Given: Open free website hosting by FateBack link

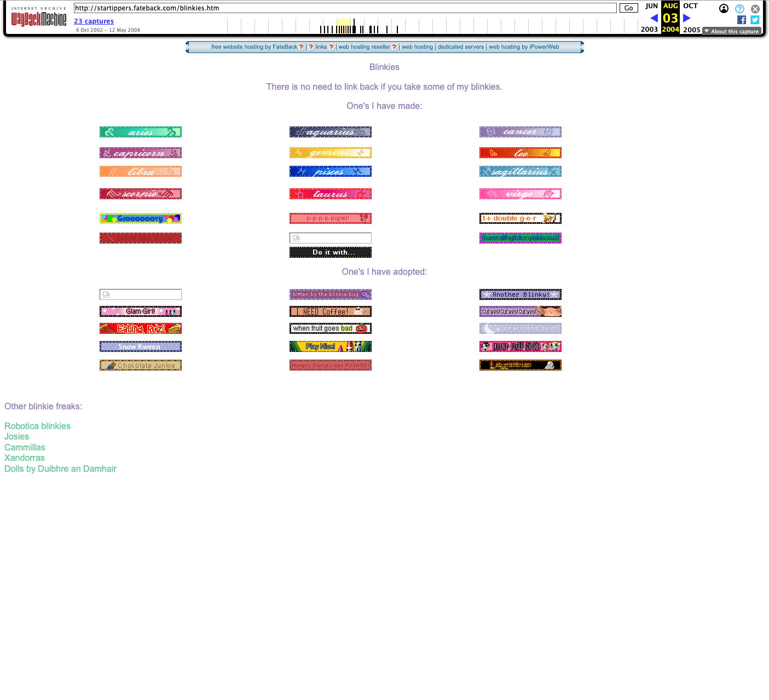Looking at the screenshot, I should (x=254, y=47).
